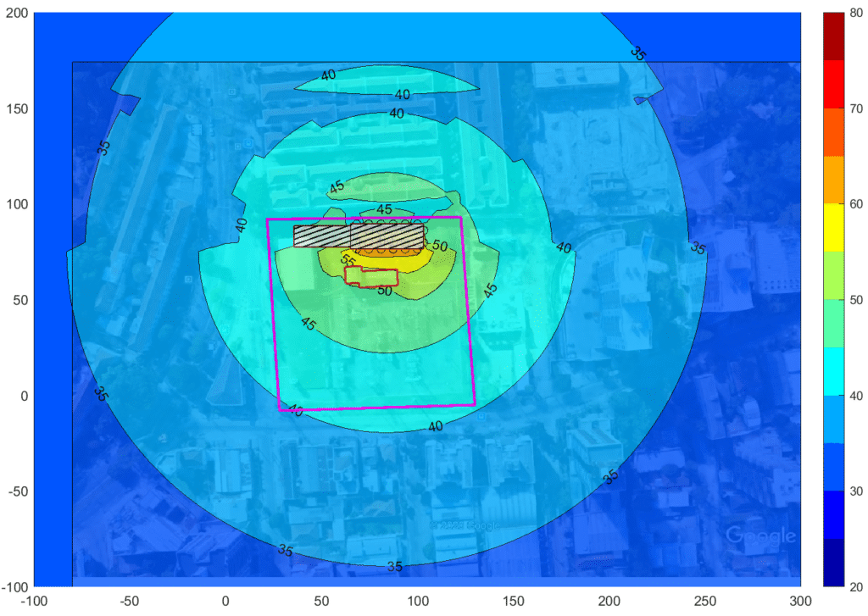Select the y-axis tick label 100
Image resolution: width=868 pixels, height=616 pixels.
[x=15, y=204]
